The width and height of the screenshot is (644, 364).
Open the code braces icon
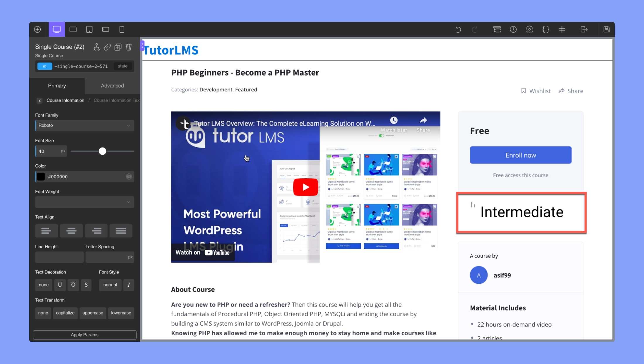click(x=546, y=29)
